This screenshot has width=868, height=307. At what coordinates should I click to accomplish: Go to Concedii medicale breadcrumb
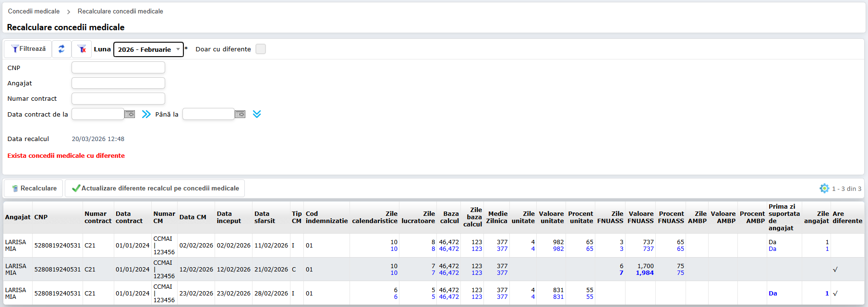(x=34, y=11)
